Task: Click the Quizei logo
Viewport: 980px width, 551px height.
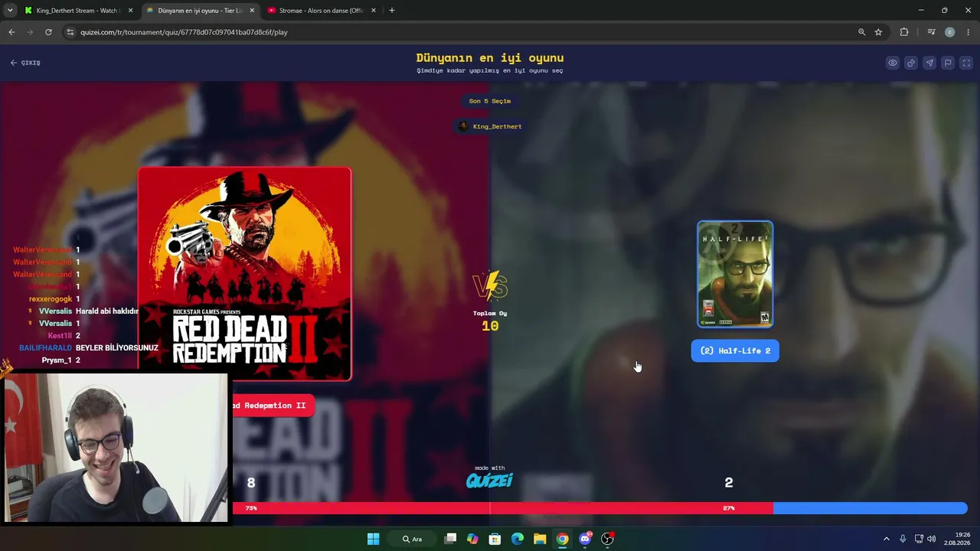Action: tap(490, 480)
